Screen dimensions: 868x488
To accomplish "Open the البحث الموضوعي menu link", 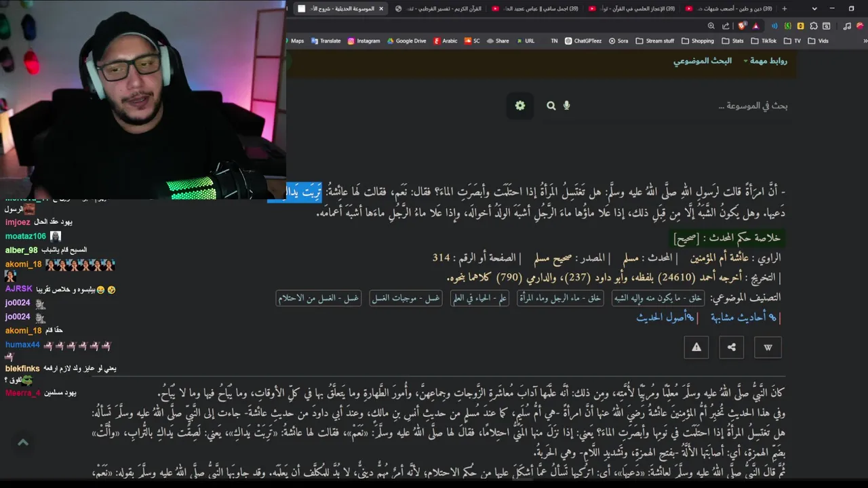I will [702, 61].
